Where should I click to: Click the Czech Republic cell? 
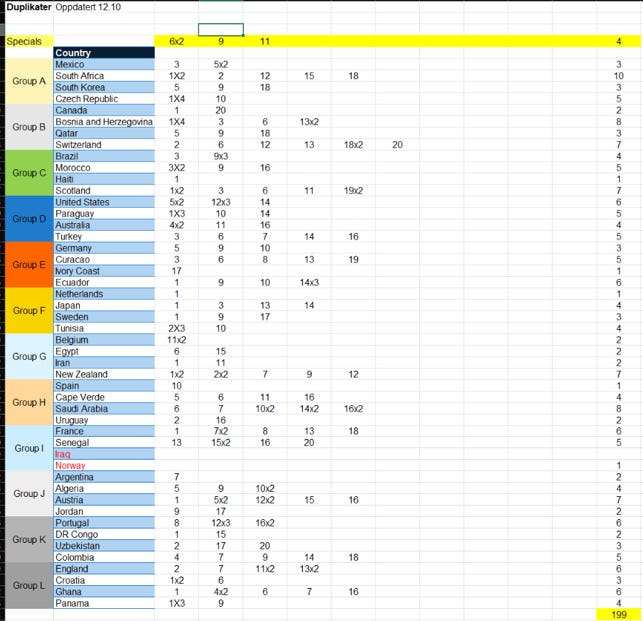coord(104,99)
